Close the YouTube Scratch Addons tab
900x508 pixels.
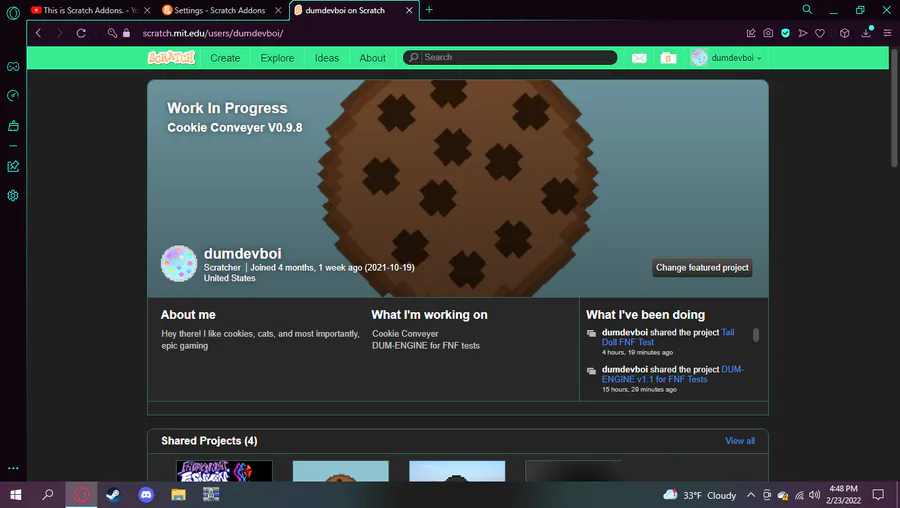pyautogui.click(x=148, y=10)
